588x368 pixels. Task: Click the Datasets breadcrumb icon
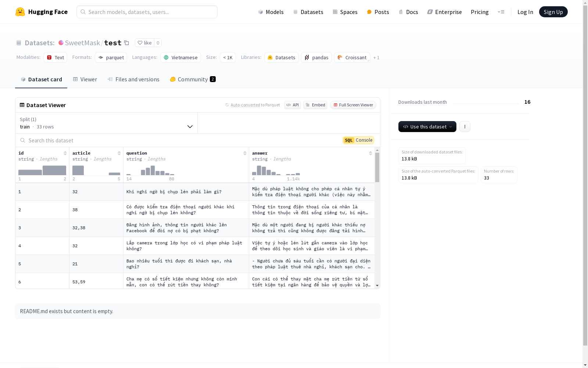click(19, 43)
